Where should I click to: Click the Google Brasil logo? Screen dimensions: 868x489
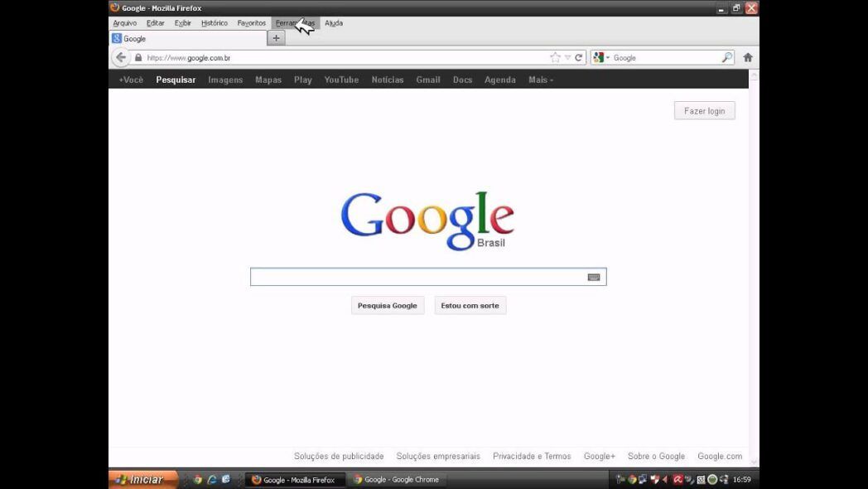coord(427,220)
